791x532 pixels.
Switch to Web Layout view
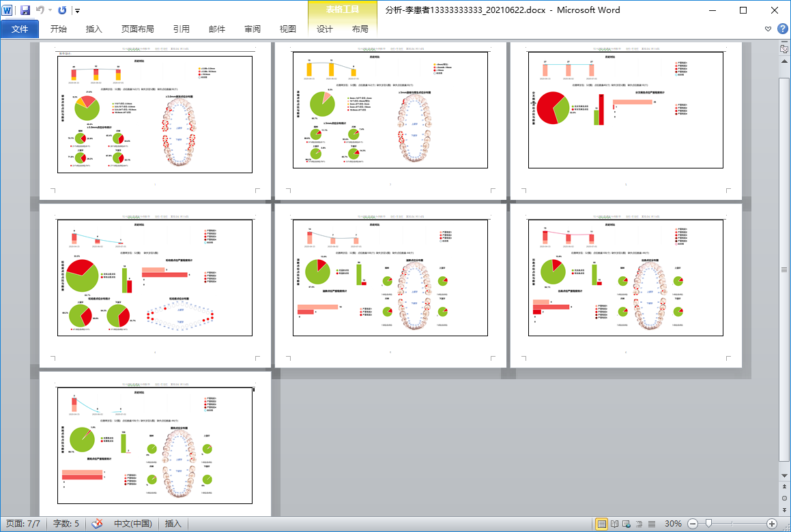tap(627, 524)
